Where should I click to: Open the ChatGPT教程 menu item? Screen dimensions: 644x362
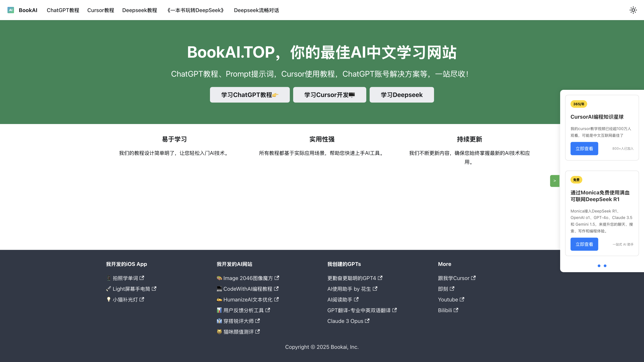pos(63,10)
